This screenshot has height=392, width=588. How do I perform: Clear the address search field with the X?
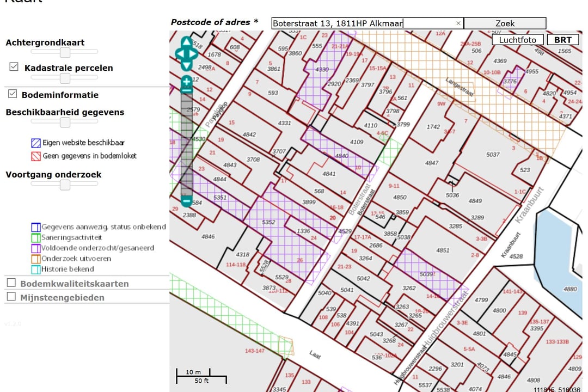pos(458,23)
